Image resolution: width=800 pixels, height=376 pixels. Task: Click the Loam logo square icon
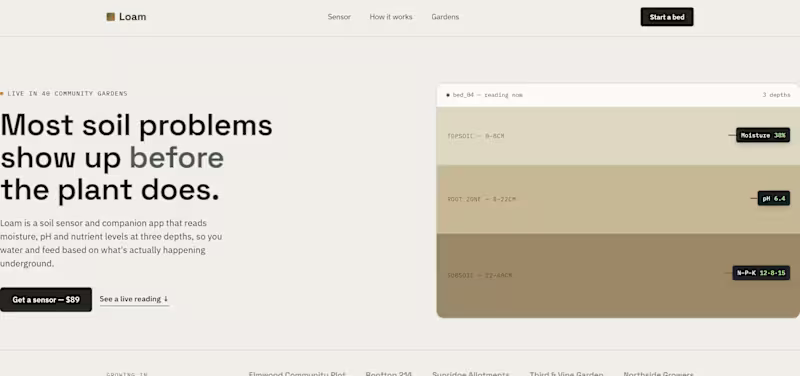pos(110,17)
